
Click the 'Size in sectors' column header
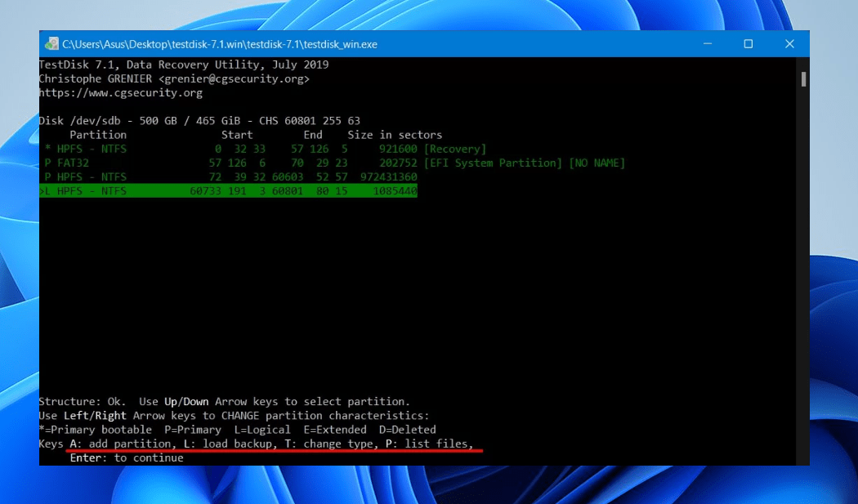[x=395, y=135]
